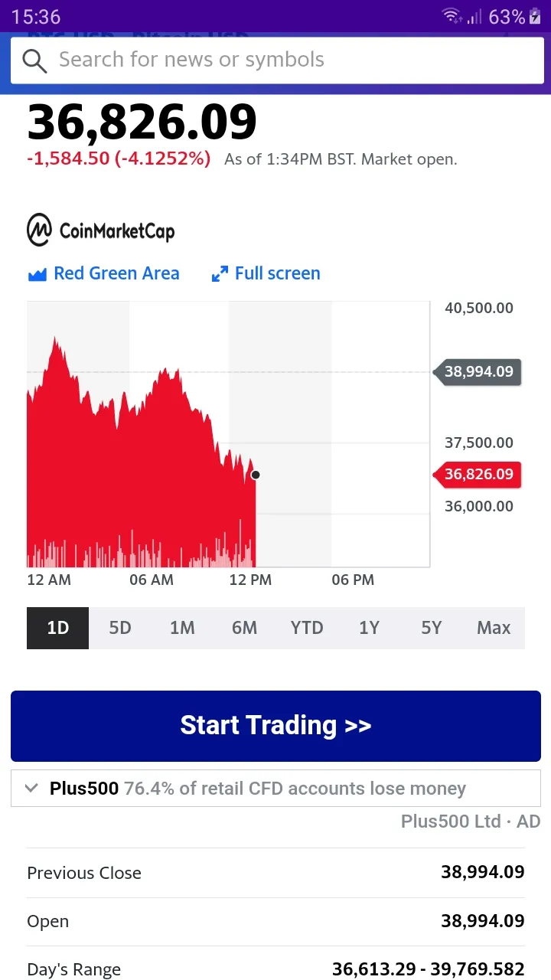Tap the battery status icon
This screenshot has width=551, height=980.
(x=535, y=16)
